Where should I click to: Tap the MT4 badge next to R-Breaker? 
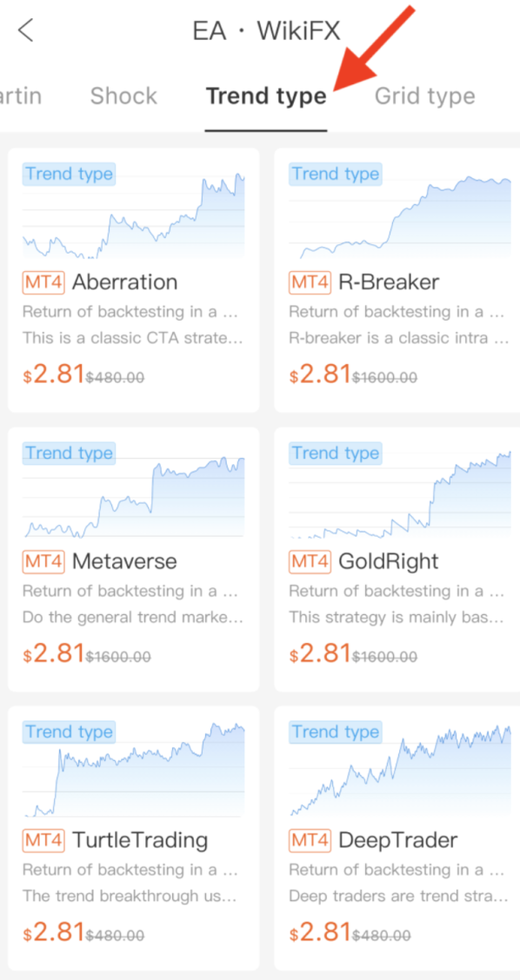point(310,281)
